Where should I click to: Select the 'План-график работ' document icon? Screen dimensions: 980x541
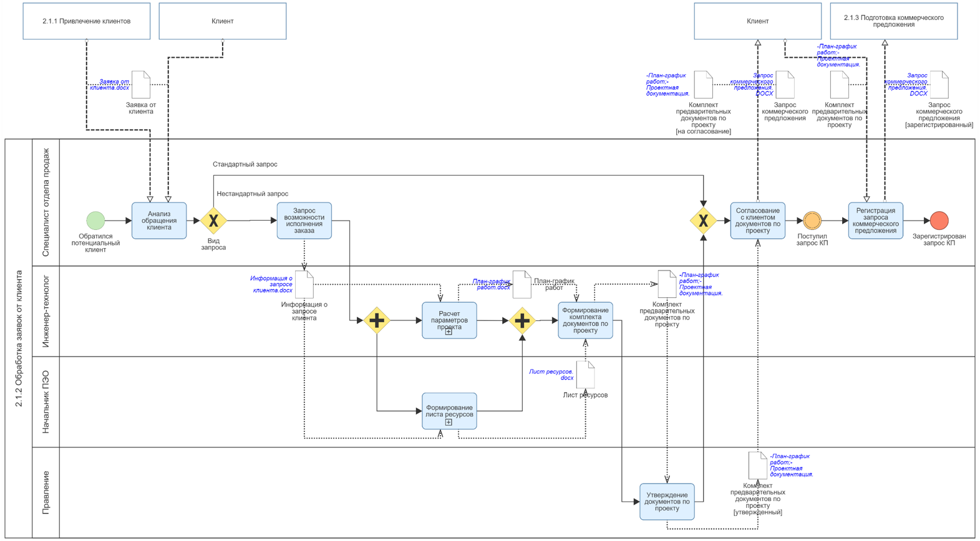pos(522,284)
